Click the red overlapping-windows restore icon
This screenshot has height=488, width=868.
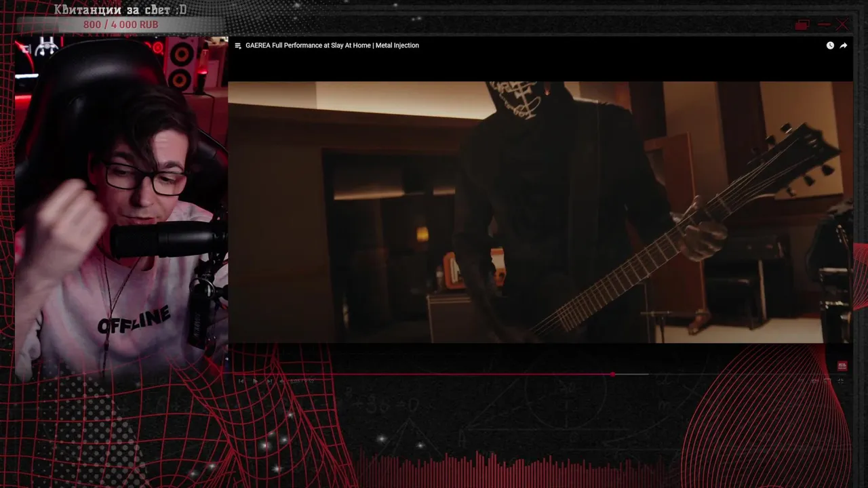click(802, 24)
